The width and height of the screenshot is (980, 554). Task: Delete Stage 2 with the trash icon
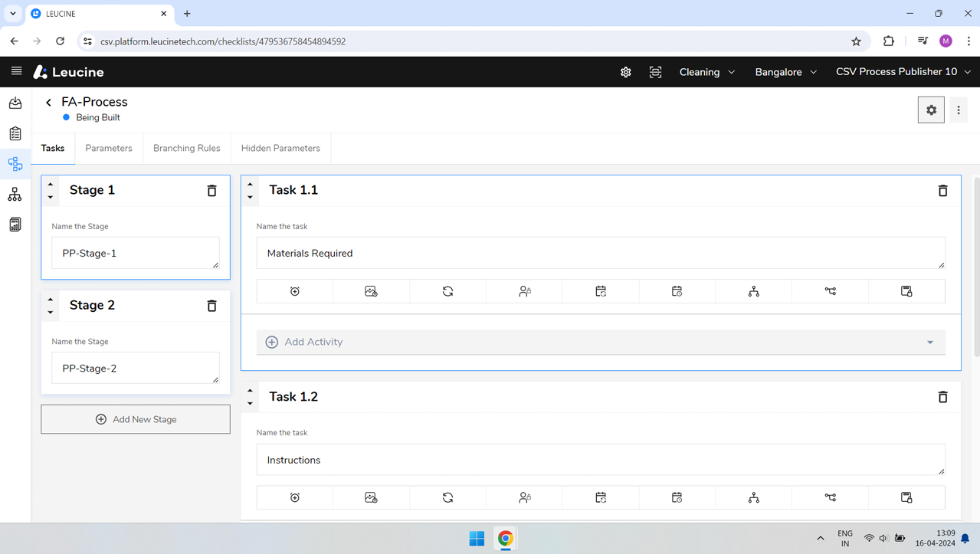pos(212,306)
